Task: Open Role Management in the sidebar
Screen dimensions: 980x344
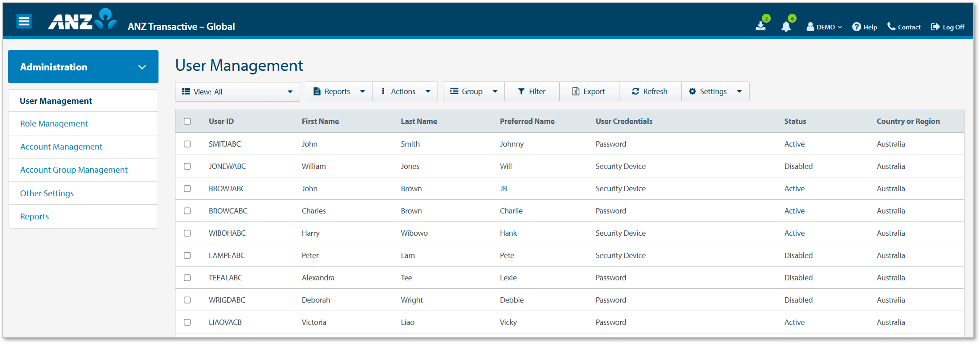Action: 54,124
